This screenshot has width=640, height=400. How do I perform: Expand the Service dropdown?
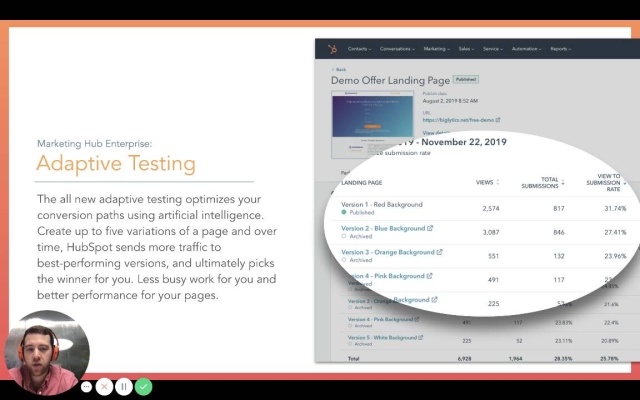pyautogui.click(x=493, y=49)
